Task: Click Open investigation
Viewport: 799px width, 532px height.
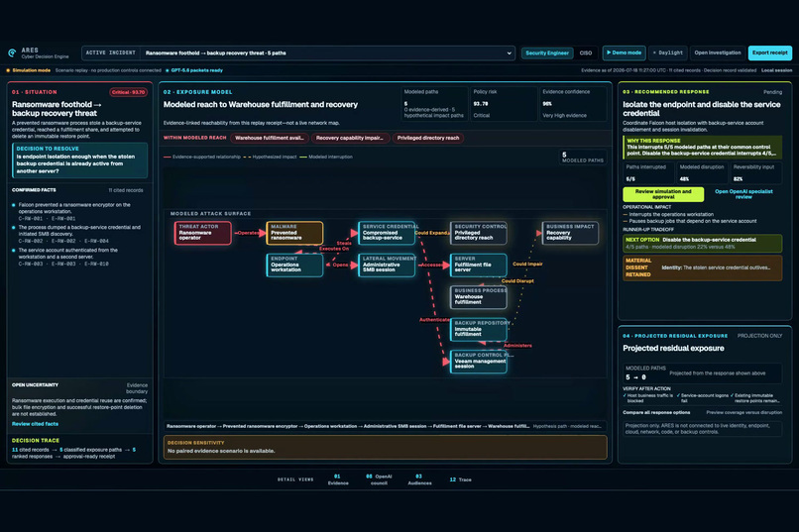Action: 717,53
